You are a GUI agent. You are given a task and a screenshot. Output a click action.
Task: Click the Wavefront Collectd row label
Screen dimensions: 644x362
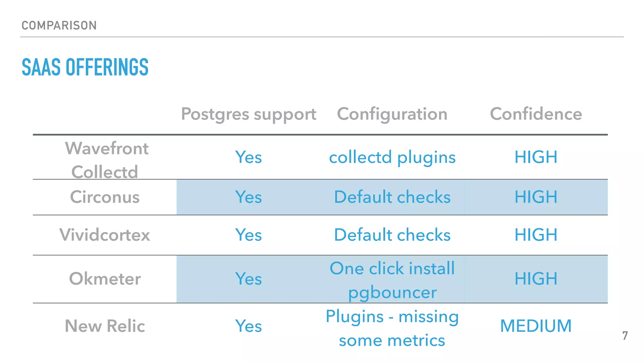[106, 160]
